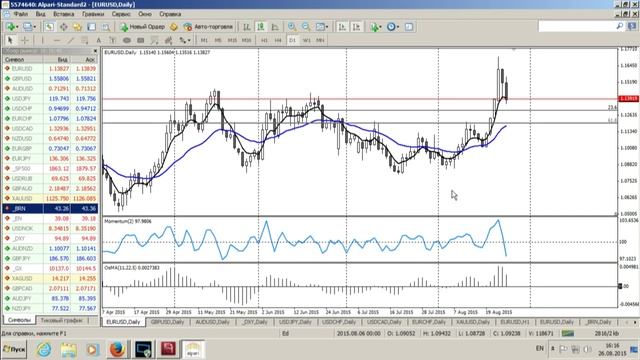Switch chart to candlesticks
Viewport: 640px width, 360px height.
point(261,27)
